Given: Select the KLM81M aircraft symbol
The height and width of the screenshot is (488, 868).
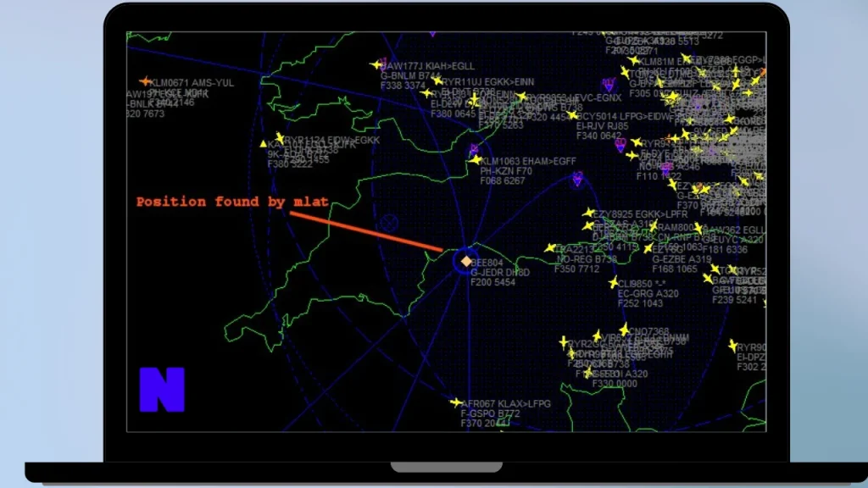Looking at the screenshot, I should pyautogui.click(x=633, y=61).
